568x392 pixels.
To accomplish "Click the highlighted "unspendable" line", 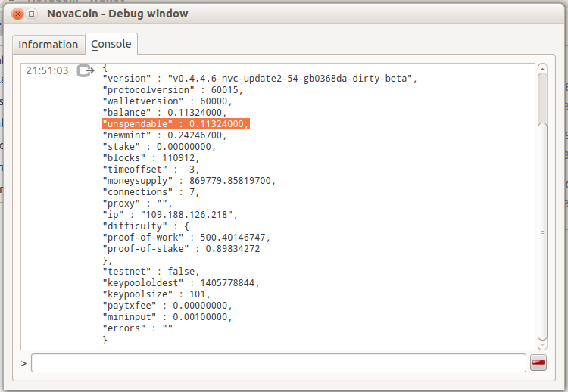I will (x=176, y=124).
